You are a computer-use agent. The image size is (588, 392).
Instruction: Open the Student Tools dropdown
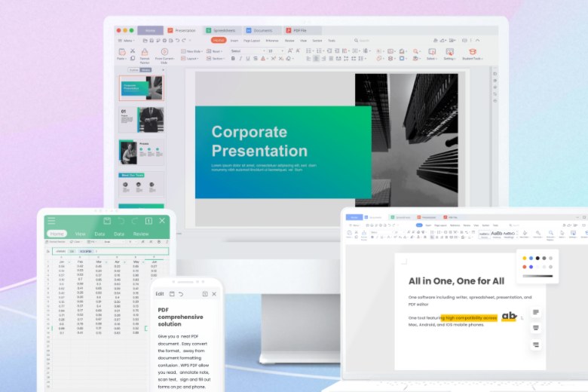coord(473,54)
